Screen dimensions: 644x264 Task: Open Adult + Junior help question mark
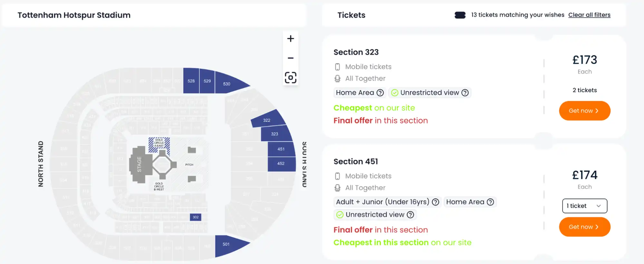(x=436, y=202)
